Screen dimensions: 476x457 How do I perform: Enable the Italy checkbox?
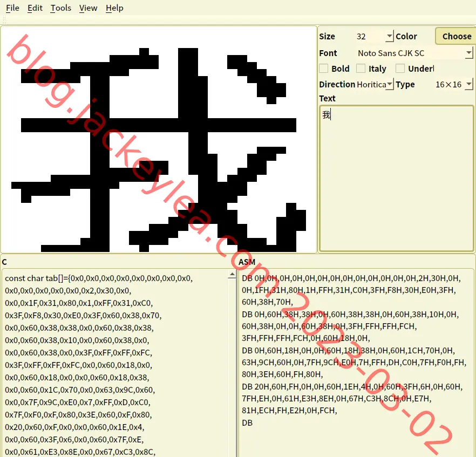(x=361, y=69)
